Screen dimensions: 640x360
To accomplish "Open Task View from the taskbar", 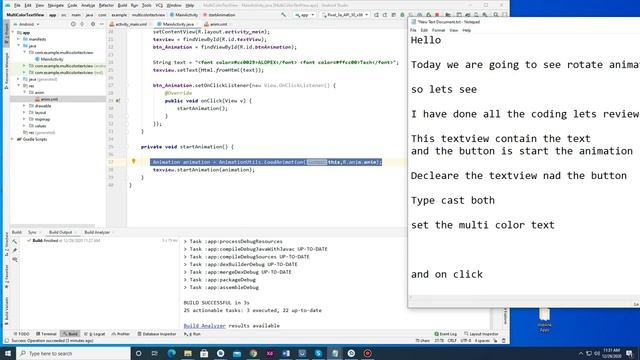I will [155, 353].
